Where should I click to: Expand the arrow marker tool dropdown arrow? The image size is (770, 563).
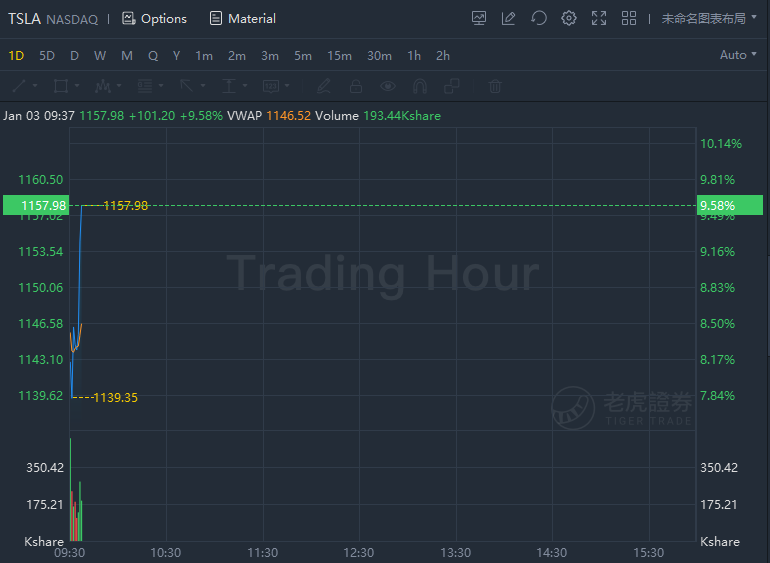coord(203,86)
